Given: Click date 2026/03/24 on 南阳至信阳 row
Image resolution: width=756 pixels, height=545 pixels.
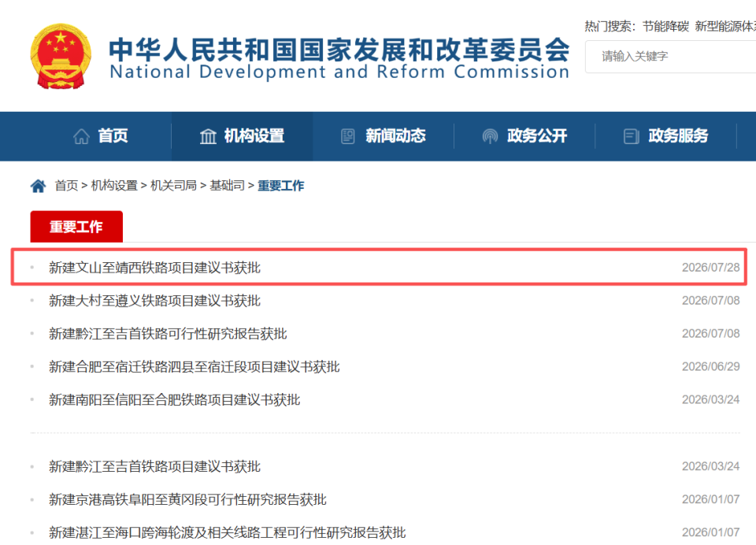Looking at the screenshot, I should pos(710,400).
